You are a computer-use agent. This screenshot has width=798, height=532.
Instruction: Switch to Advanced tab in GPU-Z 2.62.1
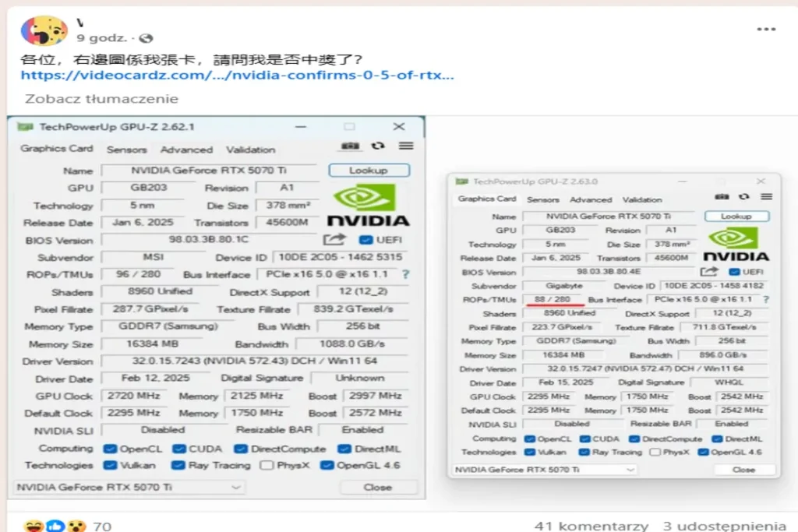pos(187,150)
